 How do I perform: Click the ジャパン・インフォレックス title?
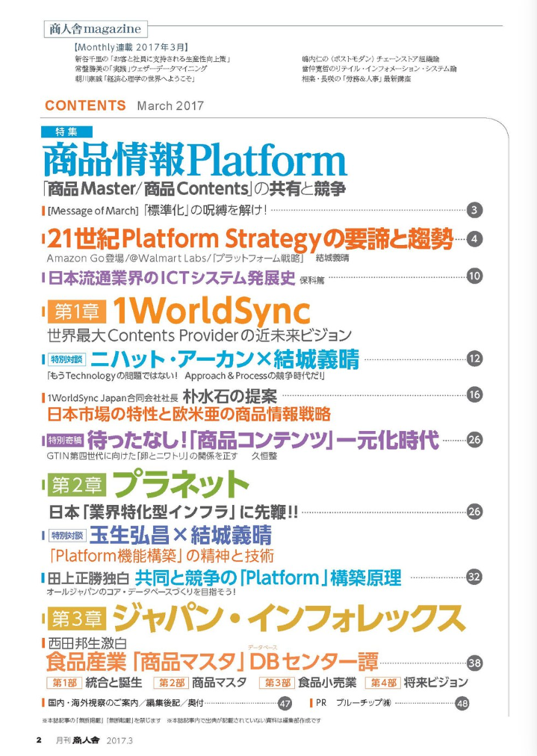click(x=289, y=619)
